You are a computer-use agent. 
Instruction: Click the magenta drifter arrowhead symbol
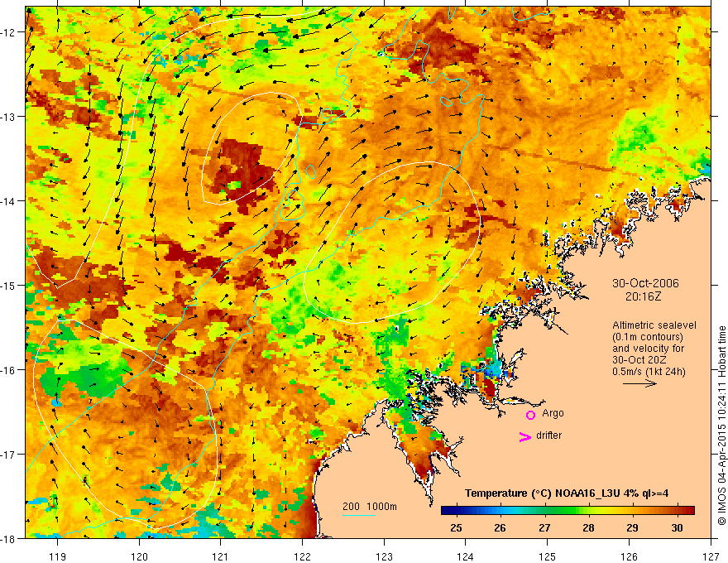525,436
